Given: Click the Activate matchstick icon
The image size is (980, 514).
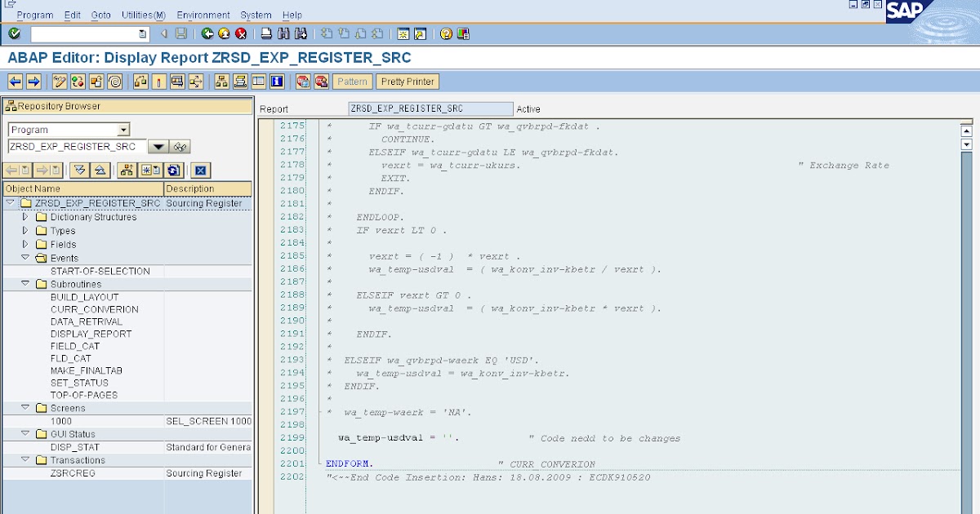Looking at the screenshot, I should (158, 82).
